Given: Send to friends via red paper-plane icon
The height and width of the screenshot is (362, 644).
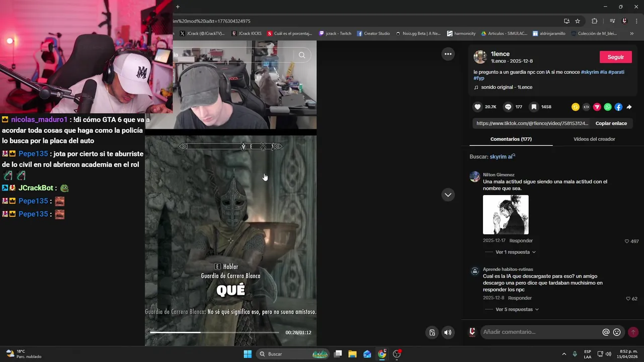Looking at the screenshot, I should (x=597, y=107).
